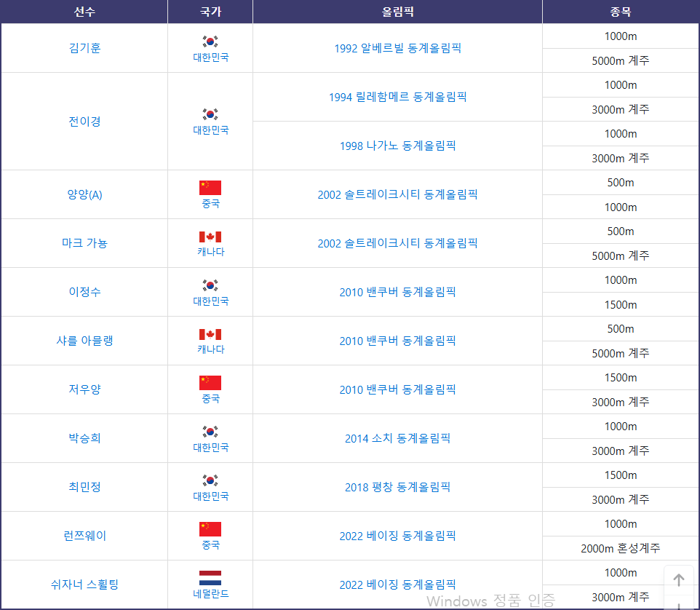Open 2002 솔트레이크시티 link in 양양(A) row
The height and width of the screenshot is (610, 700).
point(398,194)
